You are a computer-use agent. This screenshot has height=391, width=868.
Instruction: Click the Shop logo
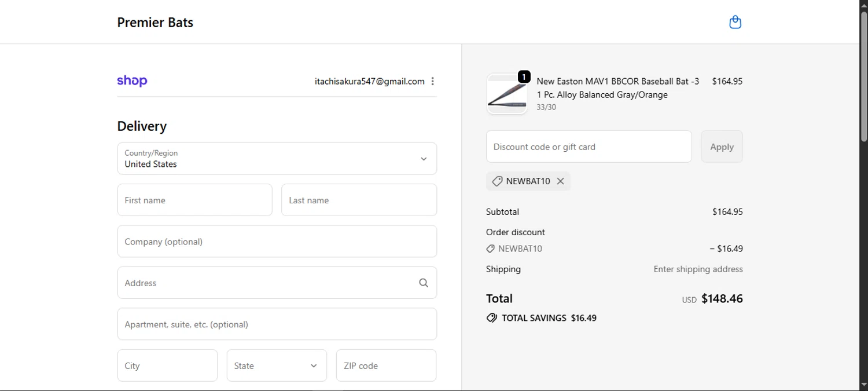[x=132, y=81]
